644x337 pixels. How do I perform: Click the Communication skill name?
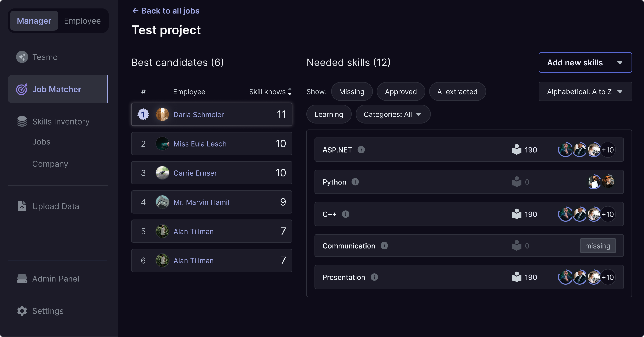click(349, 246)
